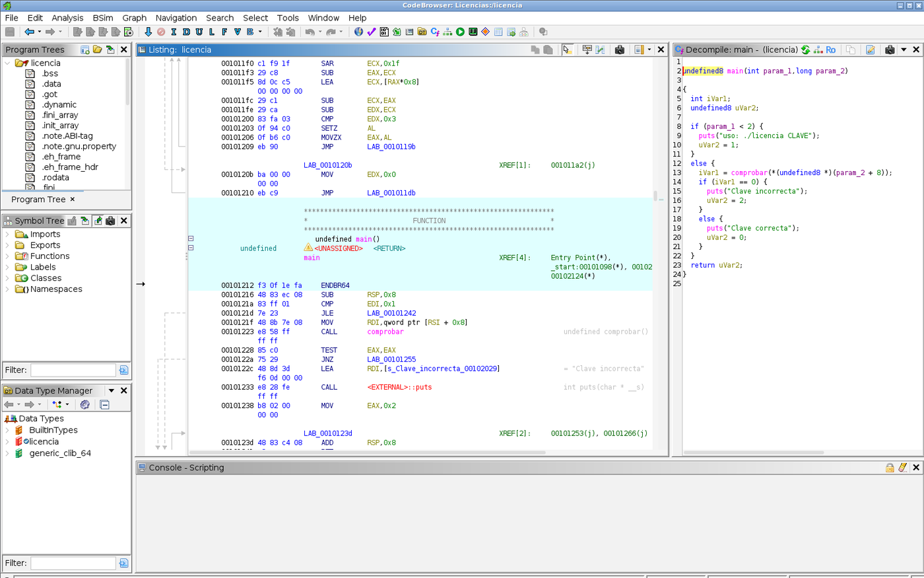
Task: Open the Decompile panel dropdown arrow menu
Action: pos(904,50)
